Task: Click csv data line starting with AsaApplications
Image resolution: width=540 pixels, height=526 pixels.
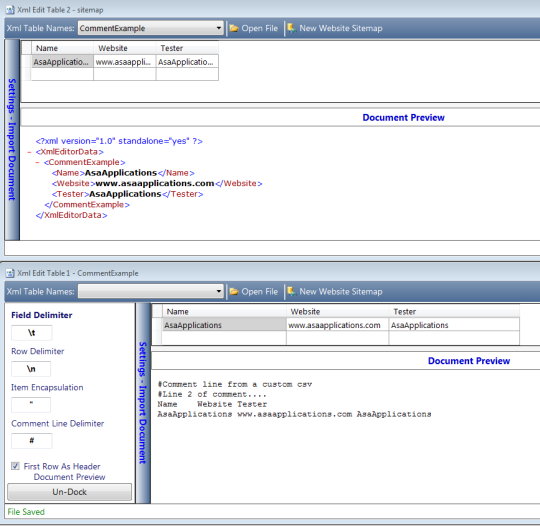Action: click(294, 414)
